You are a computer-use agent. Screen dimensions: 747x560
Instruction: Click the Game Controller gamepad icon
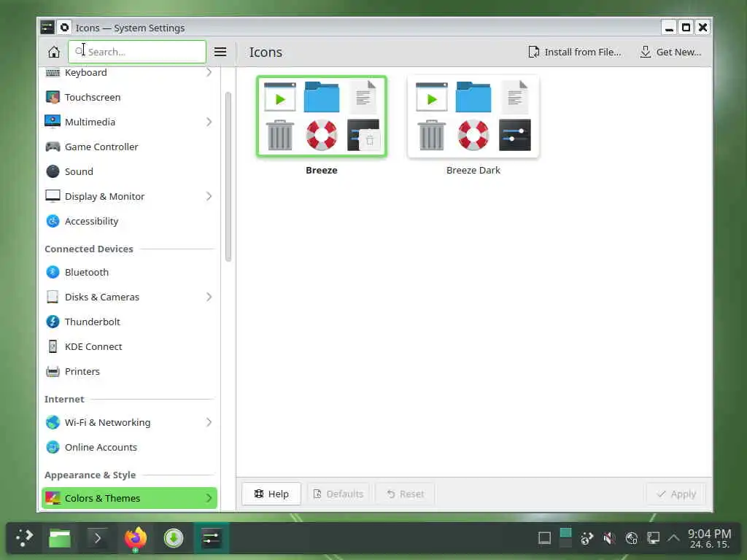pos(53,147)
